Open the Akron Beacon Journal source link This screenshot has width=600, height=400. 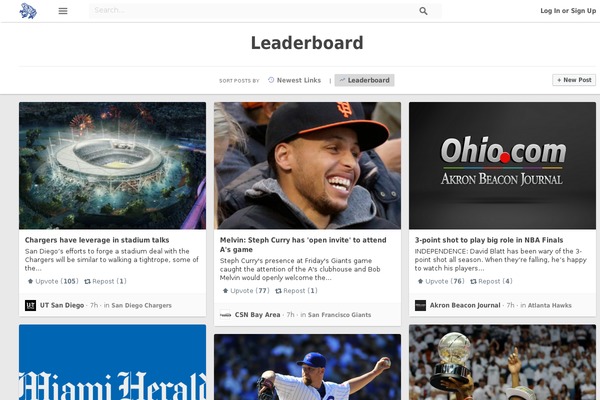point(465,305)
